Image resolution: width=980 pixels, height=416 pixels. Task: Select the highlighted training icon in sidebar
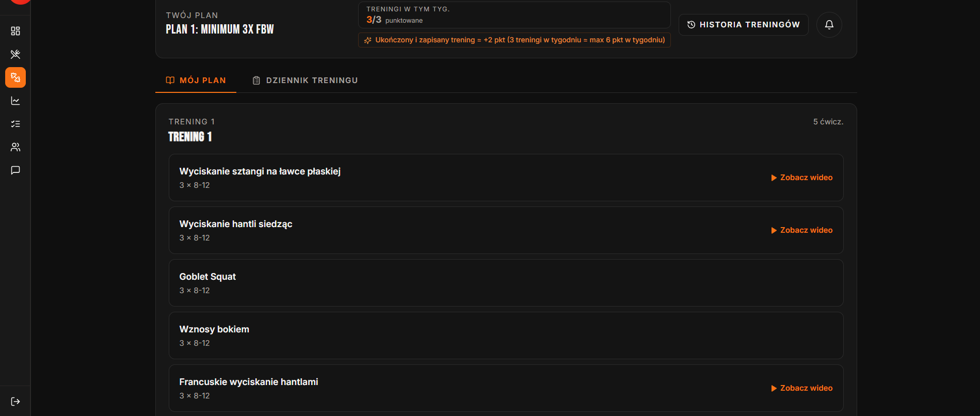coord(15,77)
